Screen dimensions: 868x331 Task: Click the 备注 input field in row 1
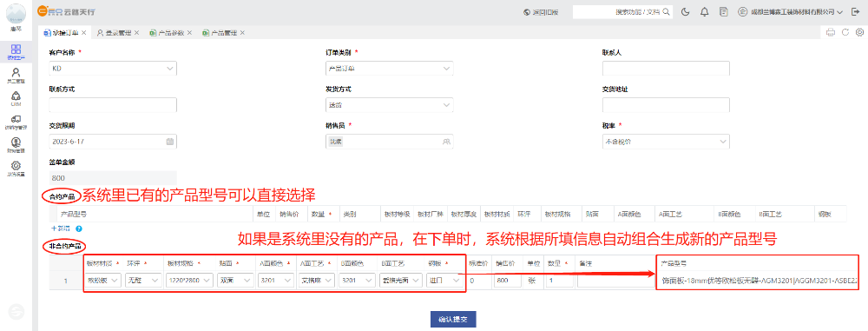point(615,281)
